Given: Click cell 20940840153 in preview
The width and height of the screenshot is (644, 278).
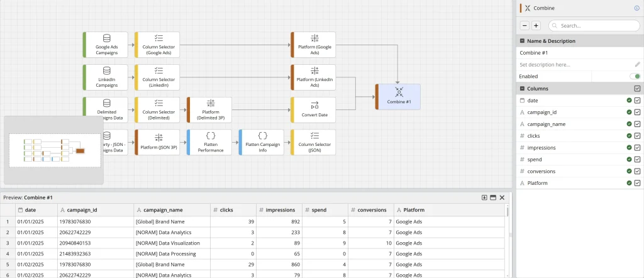Looking at the screenshot, I should [96, 243].
